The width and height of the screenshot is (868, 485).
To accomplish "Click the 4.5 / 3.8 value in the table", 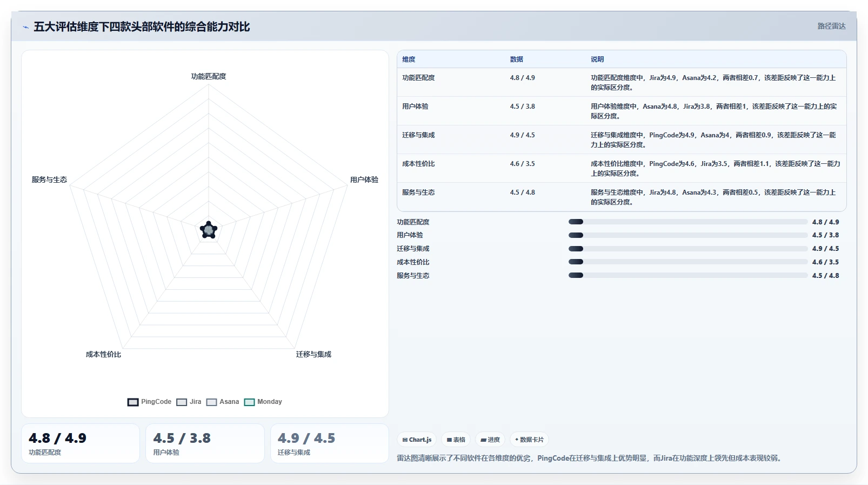I will (x=522, y=107).
